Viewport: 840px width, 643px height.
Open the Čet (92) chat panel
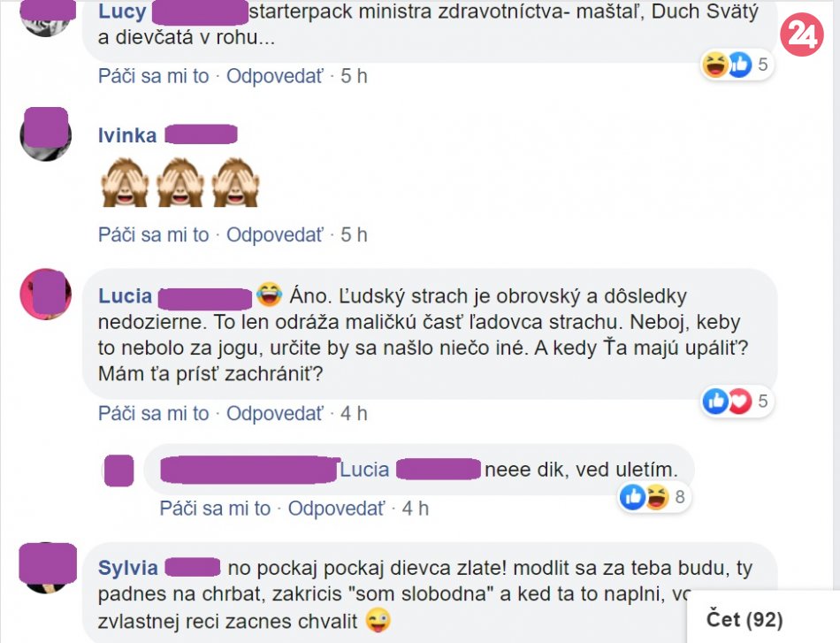[745, 619]
